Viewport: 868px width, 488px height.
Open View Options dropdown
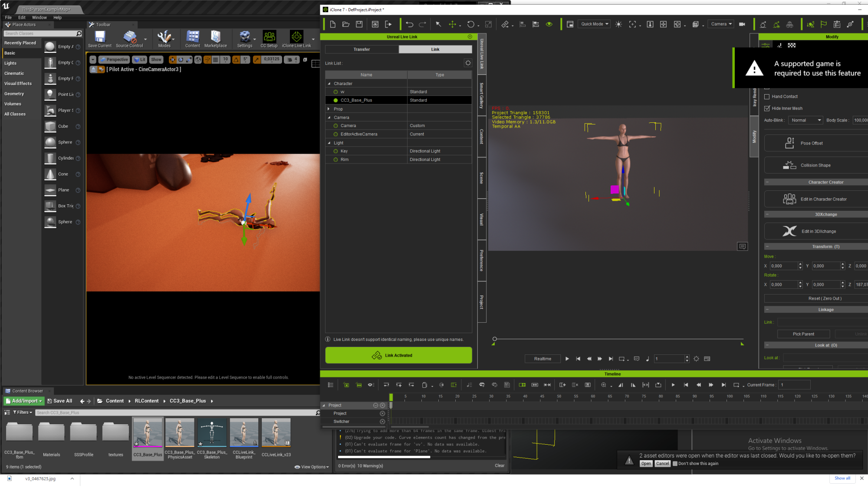click(312, 467)
